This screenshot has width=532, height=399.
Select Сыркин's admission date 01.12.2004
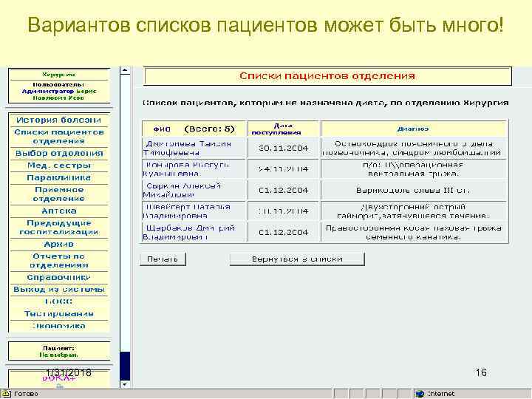pos(283,191)
